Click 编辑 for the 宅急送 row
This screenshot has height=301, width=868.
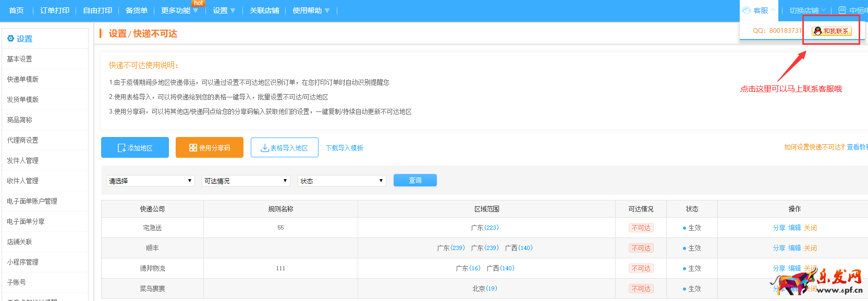pos(794,228)
